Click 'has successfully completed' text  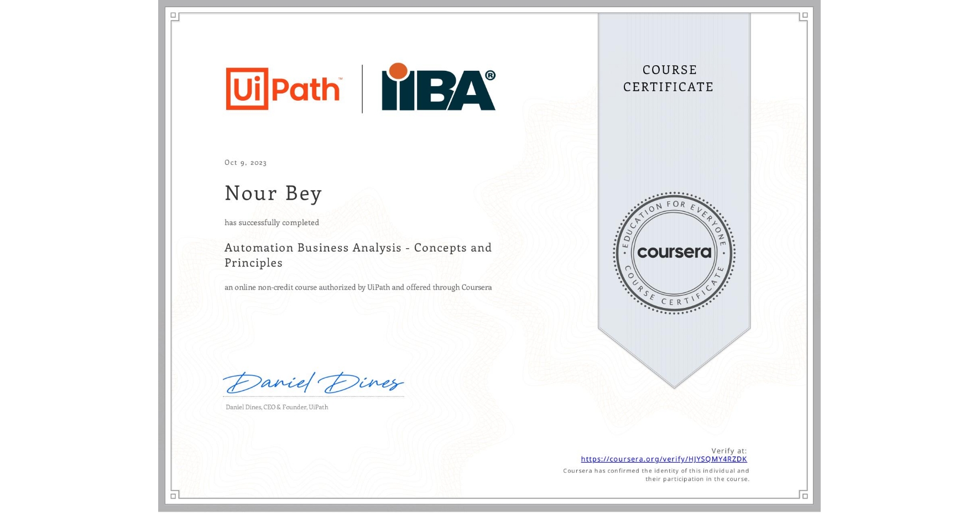pos(272,222)
